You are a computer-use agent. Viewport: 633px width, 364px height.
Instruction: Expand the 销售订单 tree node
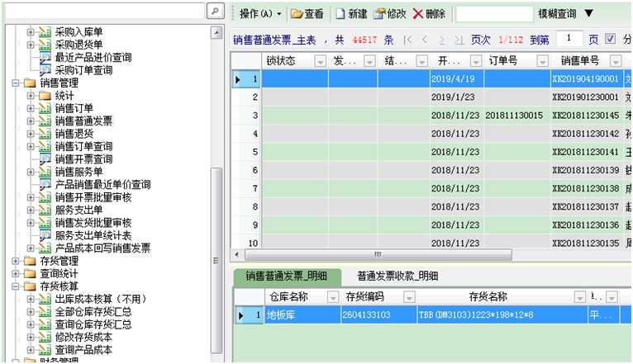[31, 108]
